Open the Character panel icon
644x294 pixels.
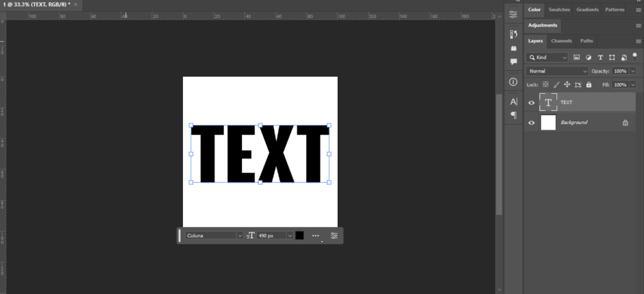pos(514,101)
